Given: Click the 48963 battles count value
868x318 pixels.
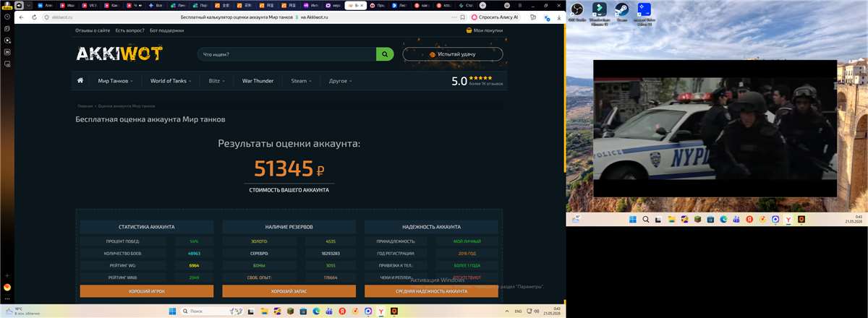Looking at the screenshot, I should pyautogui.click(x=194, y=253).
